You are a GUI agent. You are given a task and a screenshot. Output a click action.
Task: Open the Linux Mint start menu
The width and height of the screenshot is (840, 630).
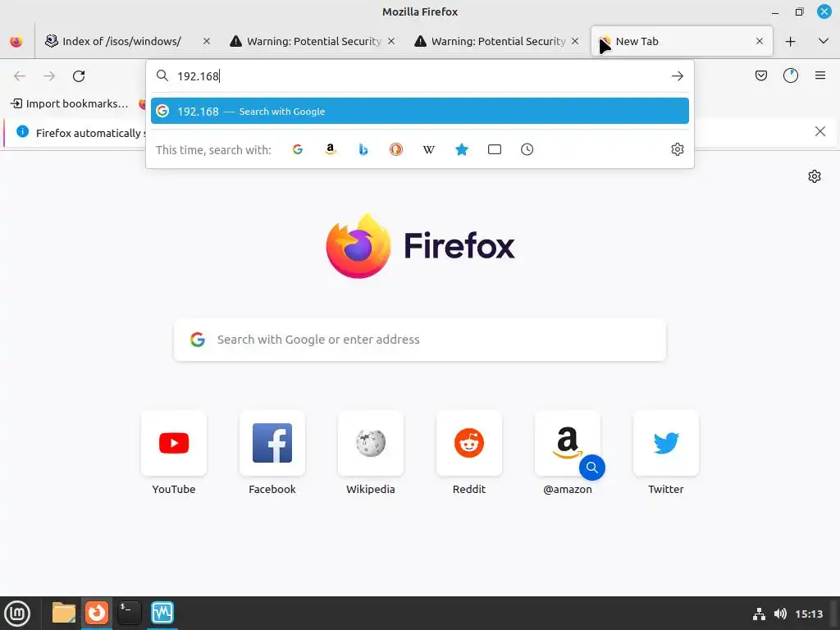point(17,613)
